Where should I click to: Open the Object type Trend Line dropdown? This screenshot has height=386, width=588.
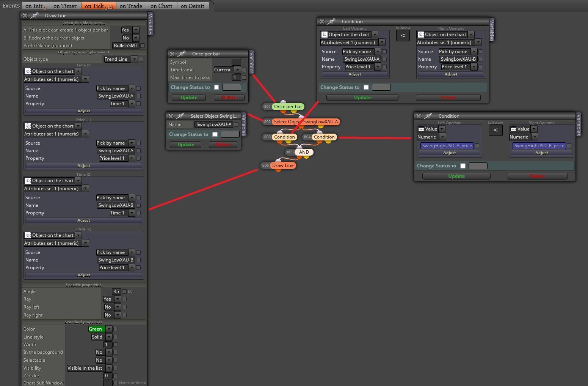click(134, 59)
